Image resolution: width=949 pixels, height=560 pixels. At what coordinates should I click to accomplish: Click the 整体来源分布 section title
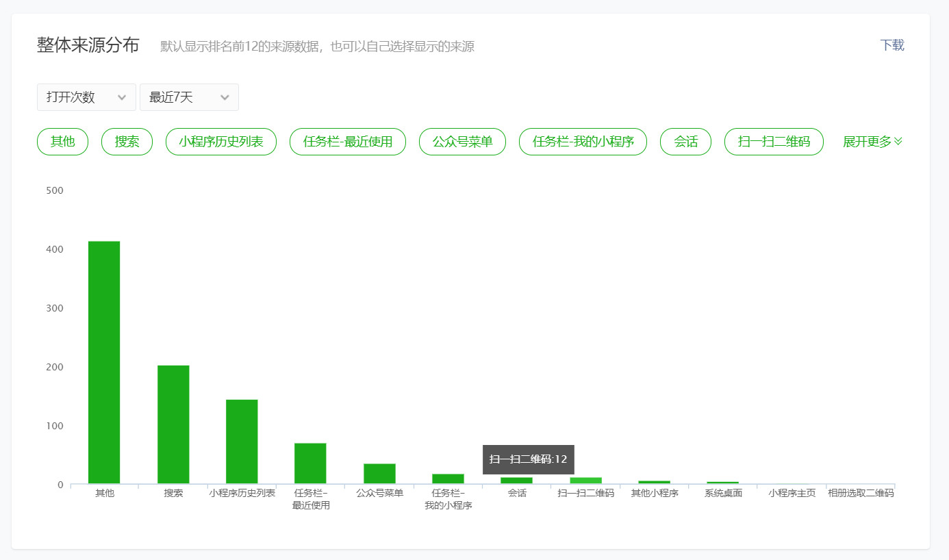pyautogui.click(x=88, y=45)
